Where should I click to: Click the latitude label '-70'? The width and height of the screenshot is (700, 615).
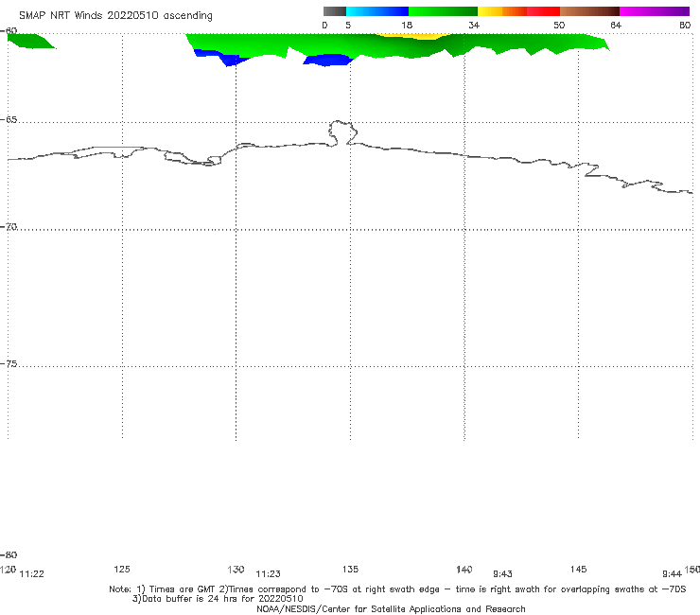pyautogui.click(x=9, y=227)
